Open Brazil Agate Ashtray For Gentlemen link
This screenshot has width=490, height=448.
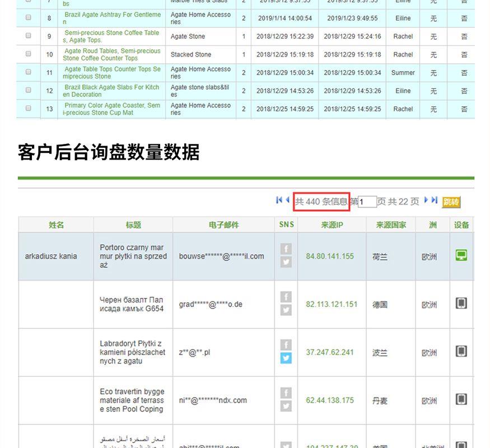point(111,18)
